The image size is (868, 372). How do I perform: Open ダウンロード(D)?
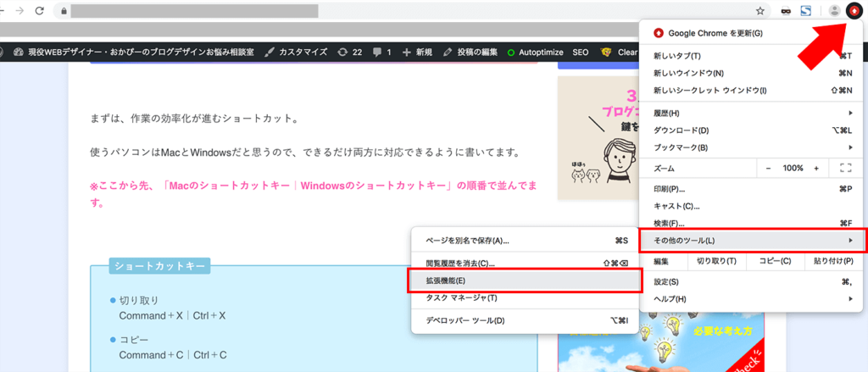coord(751,130)
